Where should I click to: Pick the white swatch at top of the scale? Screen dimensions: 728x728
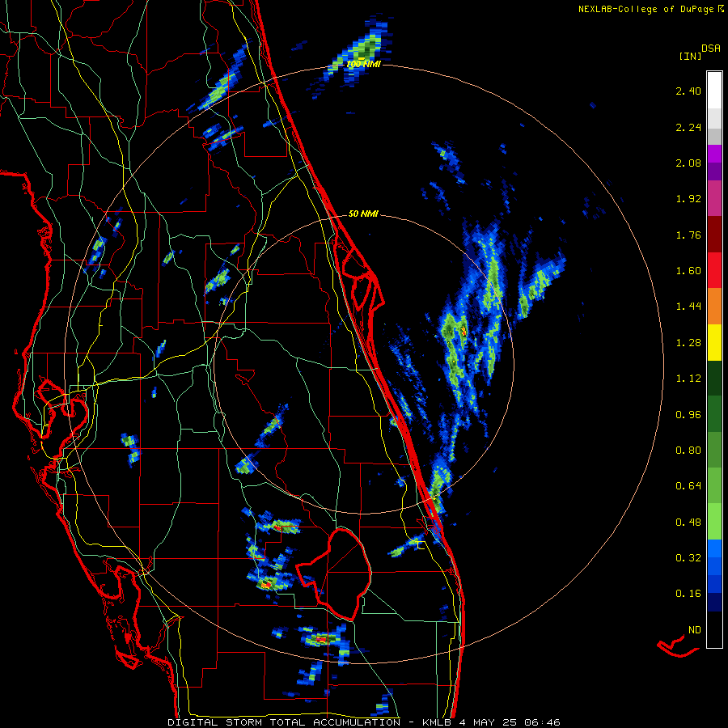[x=714, y=90]
